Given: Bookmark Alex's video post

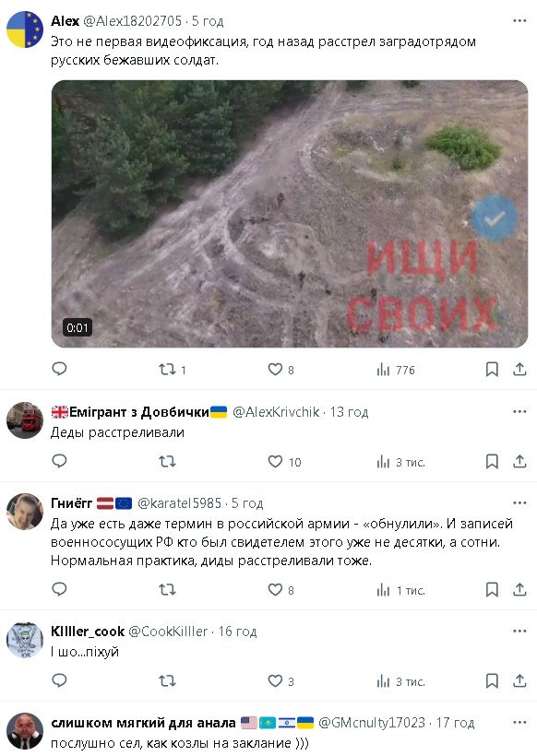Looking at the screenshot, I should [492, 370].
